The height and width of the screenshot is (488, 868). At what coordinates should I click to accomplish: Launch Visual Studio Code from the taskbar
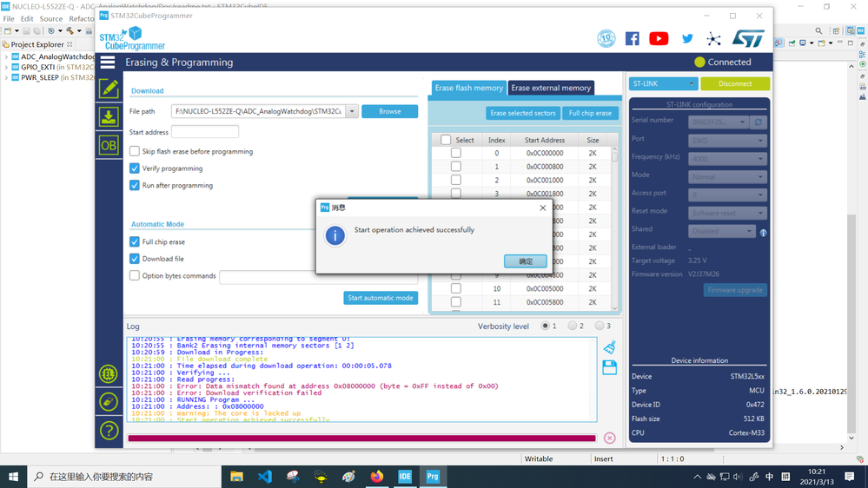[x=265, y=477]
